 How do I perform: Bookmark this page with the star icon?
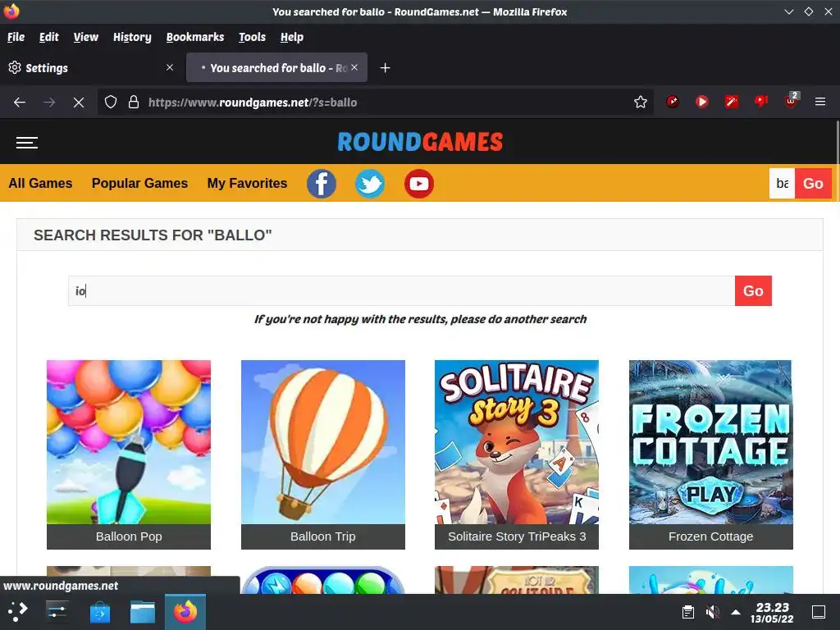click(x=640, y=102)
